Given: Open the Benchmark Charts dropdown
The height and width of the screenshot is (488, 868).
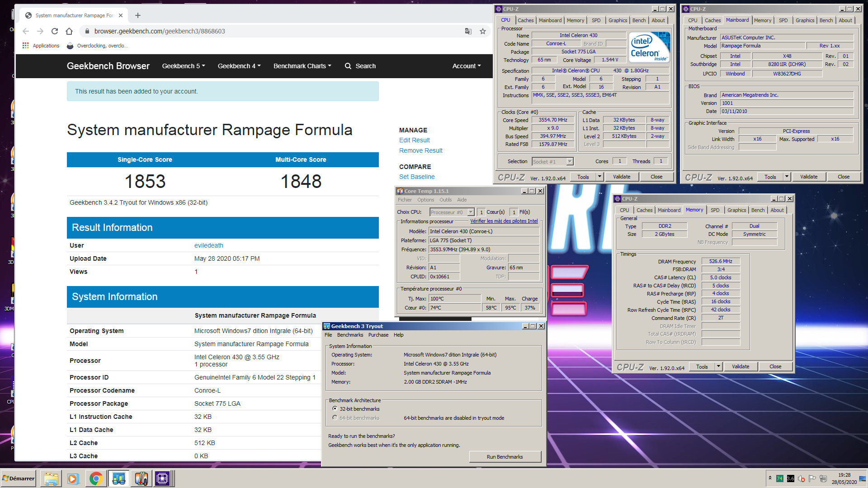Looking at the screenshot, I should click(x=302, y=66).
